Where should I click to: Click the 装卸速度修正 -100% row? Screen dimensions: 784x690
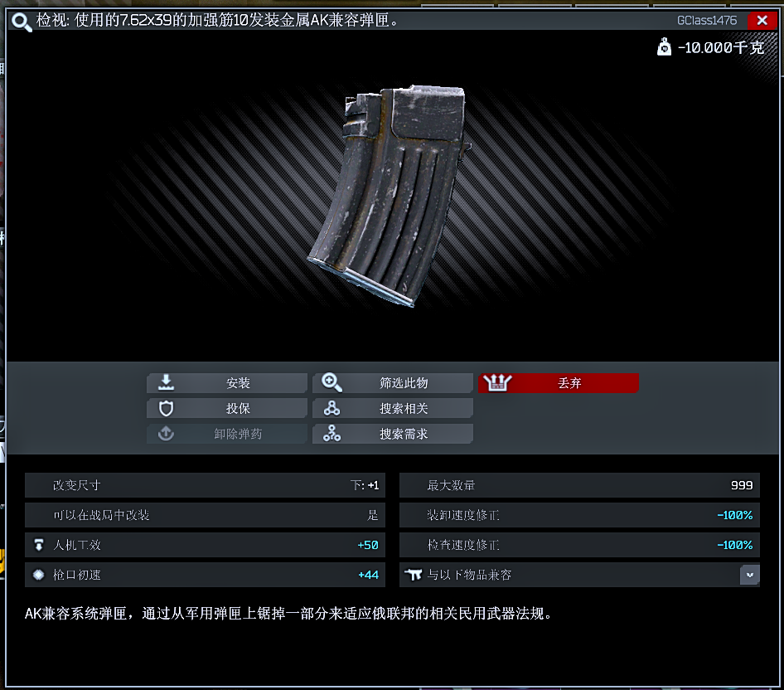pos(579,515)
